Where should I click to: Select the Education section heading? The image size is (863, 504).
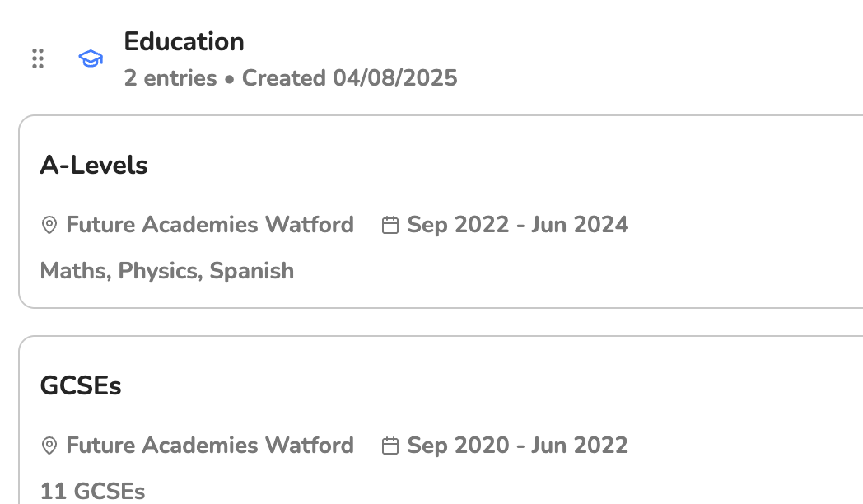[184, 42]
